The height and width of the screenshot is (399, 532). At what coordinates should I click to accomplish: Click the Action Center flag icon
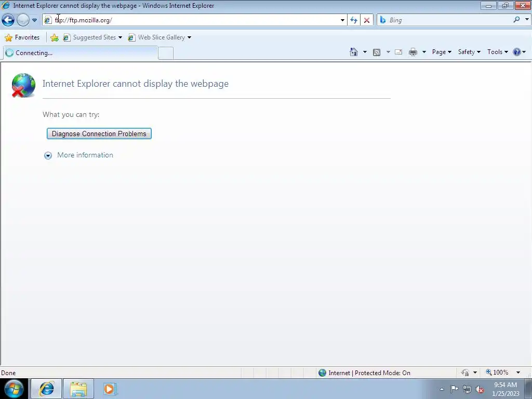[x=454, y=389]
